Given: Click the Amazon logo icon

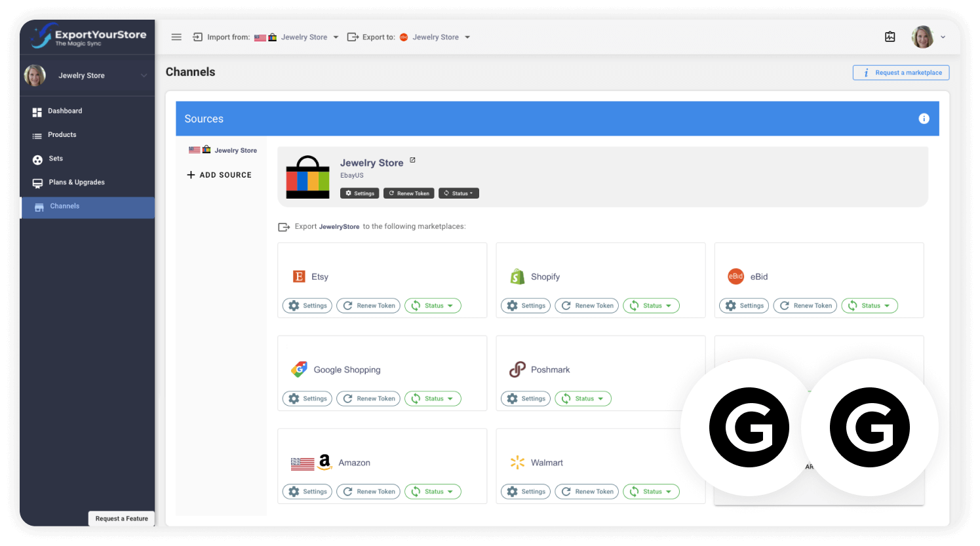Looking at the screenshot, I should coord(324,462).
